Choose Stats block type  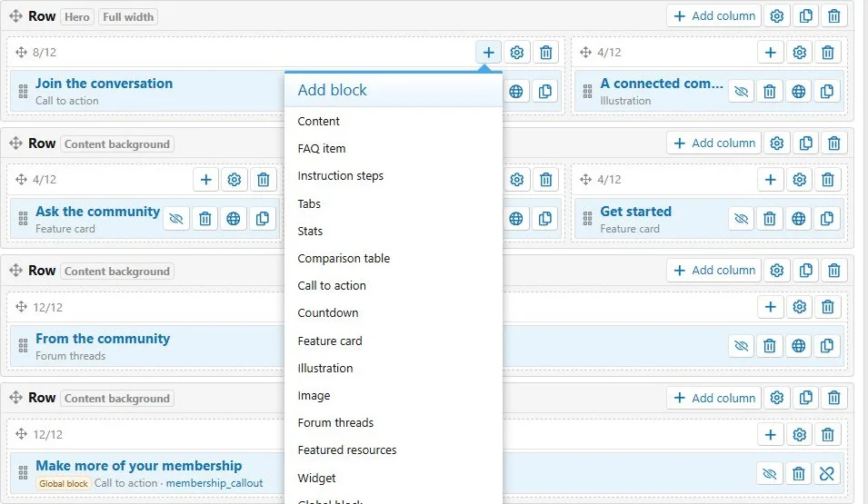(x=393, y=231)
